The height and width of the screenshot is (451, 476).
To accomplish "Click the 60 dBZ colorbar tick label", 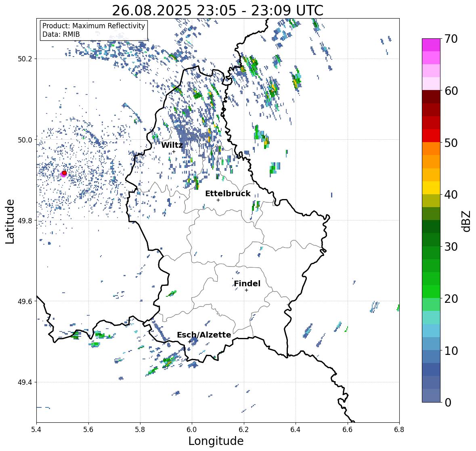I will [x=451, y=91].
